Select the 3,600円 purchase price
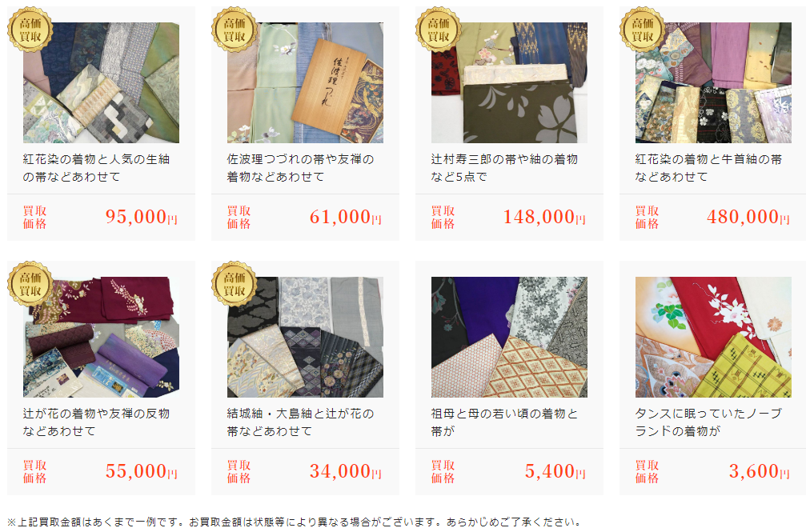Screen dimensions: 806x532 (760, 471)
